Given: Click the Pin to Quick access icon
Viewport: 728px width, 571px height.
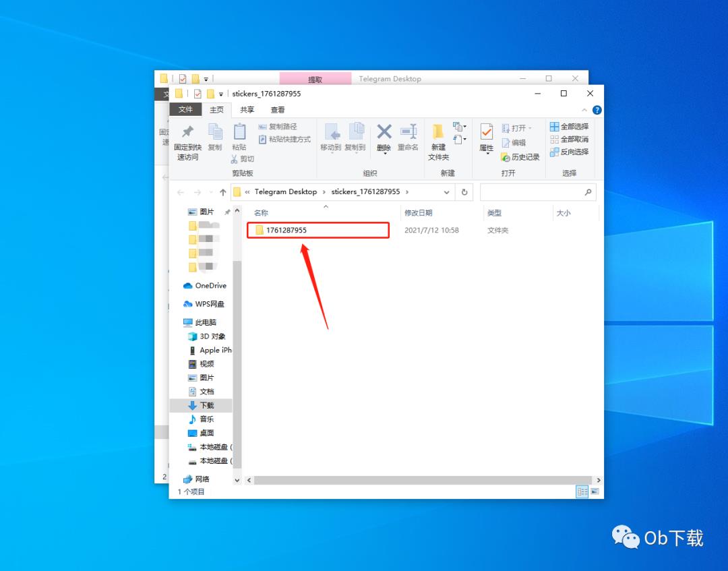Looking at the screenshot, I should point(187,131).
